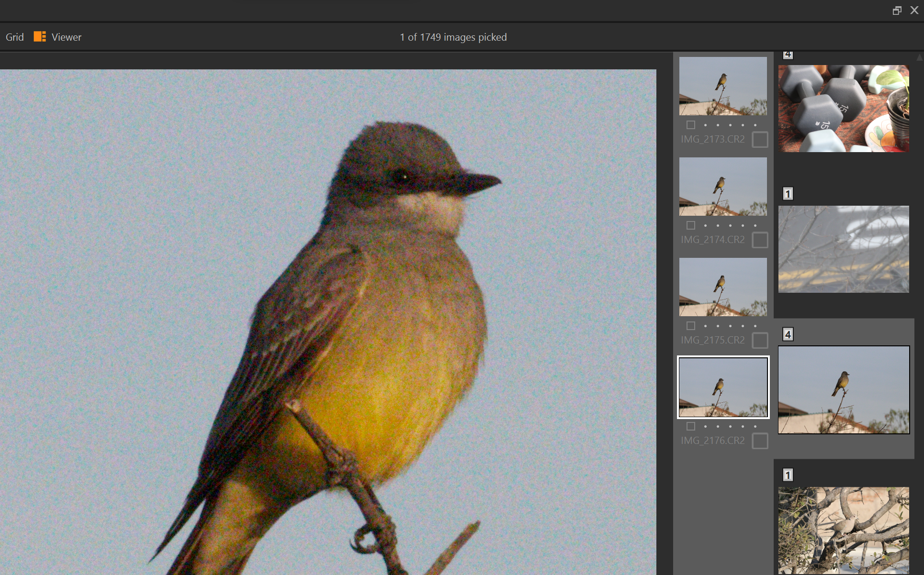Open the kingbird photo in the grouped stack
This screenshot has height=575, width=924.
844,389
